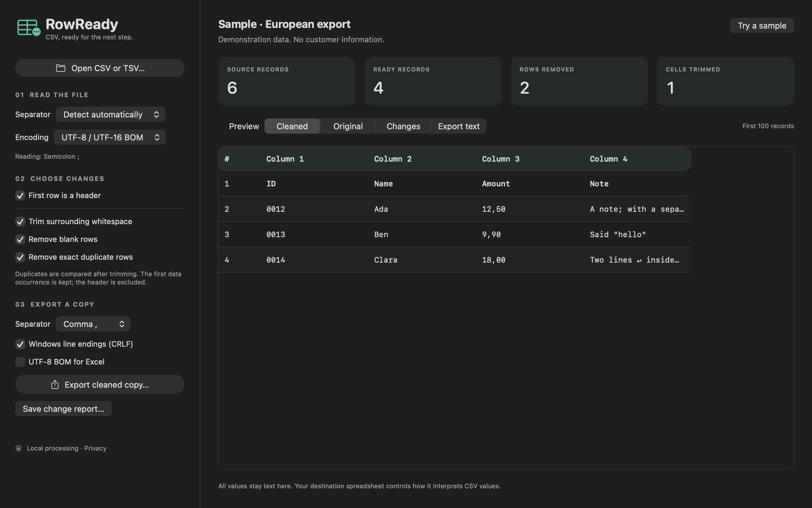Uncheck Remove exact duplicate rows

[20, 257]
